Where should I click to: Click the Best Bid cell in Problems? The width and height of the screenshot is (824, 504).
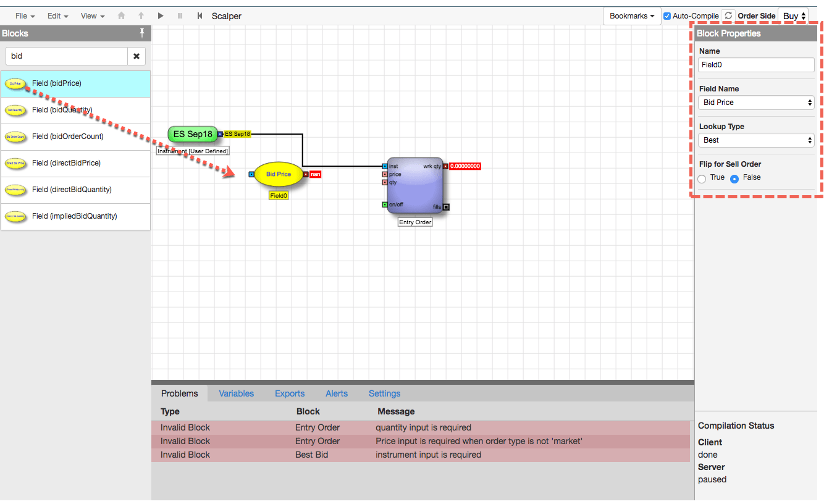312,455
